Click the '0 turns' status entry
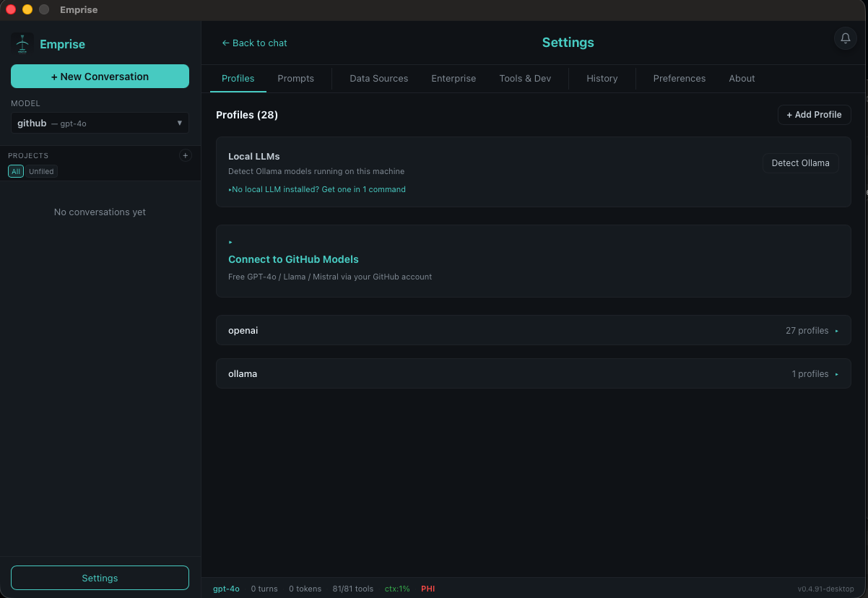 click(264, 589)
